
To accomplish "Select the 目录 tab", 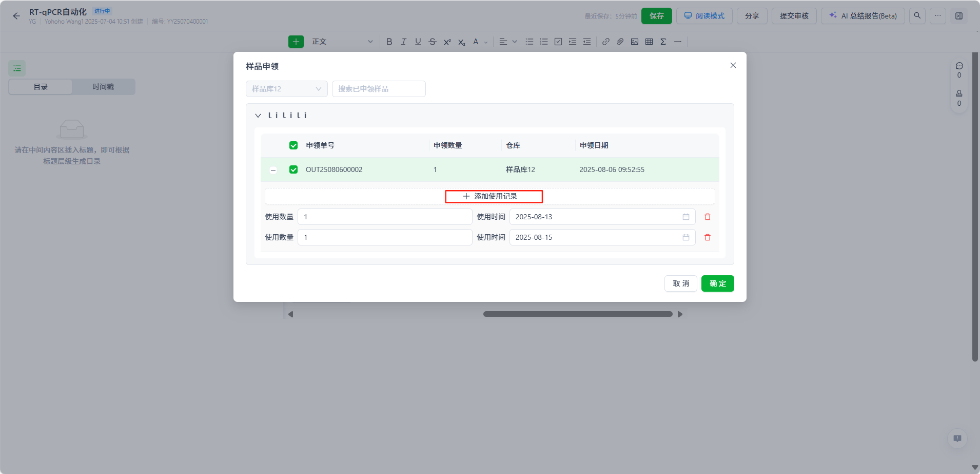I will click(41, 87).
